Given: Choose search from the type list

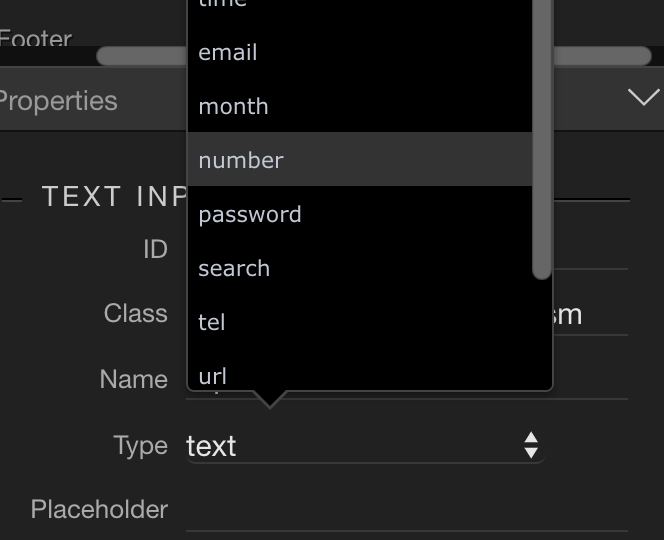Looking at the screenshot, I should pyautogui.click(x=360, y=268).
